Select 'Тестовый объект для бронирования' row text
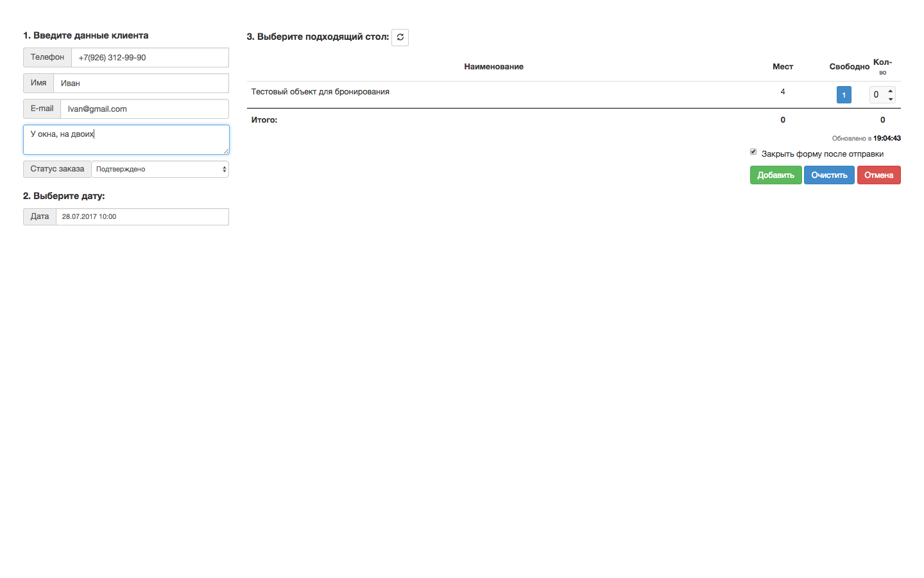Image resolution: width=924 pixels, height=578 pixels. (320, 92)
